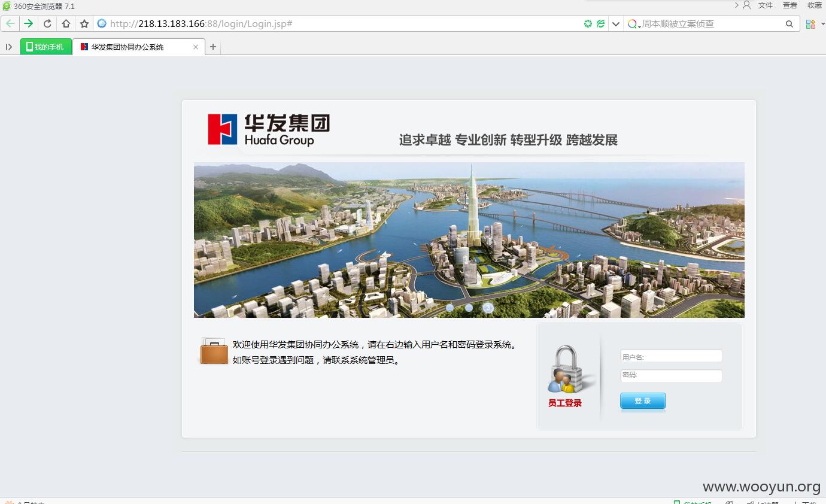The width and height of the screenshot is (826, 504).
Task: Click the slogan 追求卓越 专业创新 转型升级 跨越发展
Action: point(508,140)
